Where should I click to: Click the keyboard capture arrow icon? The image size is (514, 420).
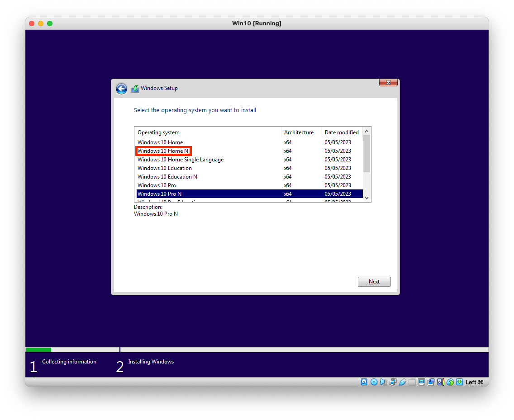coord(460,382)
